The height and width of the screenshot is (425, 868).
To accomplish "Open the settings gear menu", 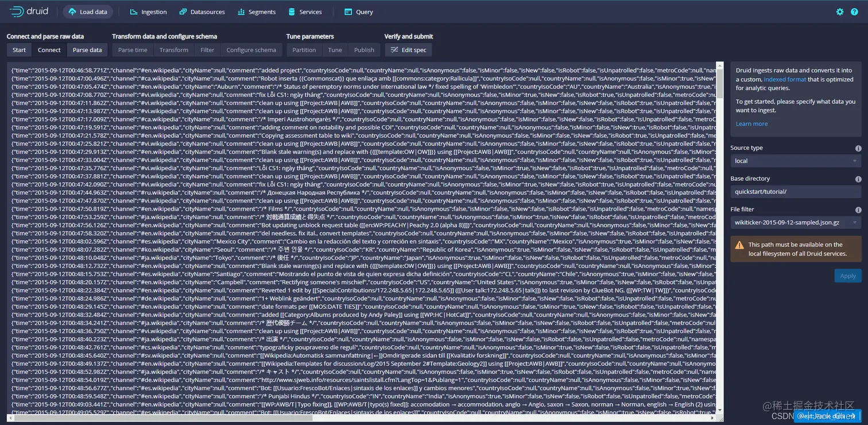I will tap(840, 11).
